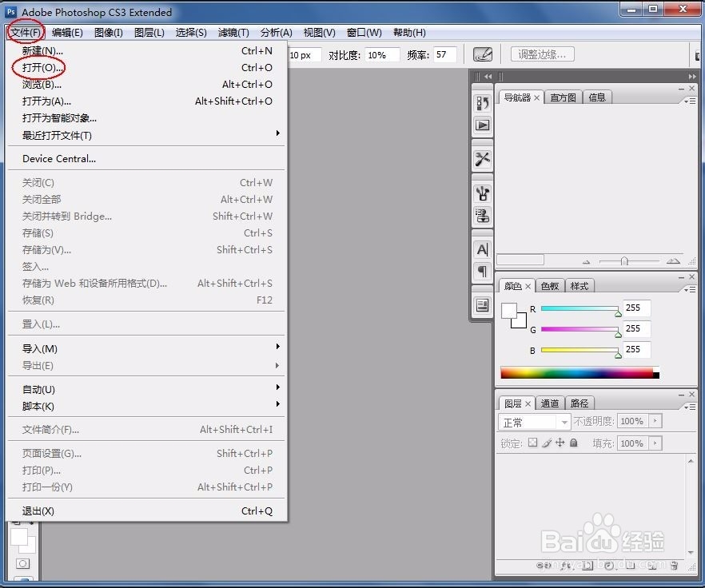Choose 打开为智能对象... entry

[x=146, y=117]
